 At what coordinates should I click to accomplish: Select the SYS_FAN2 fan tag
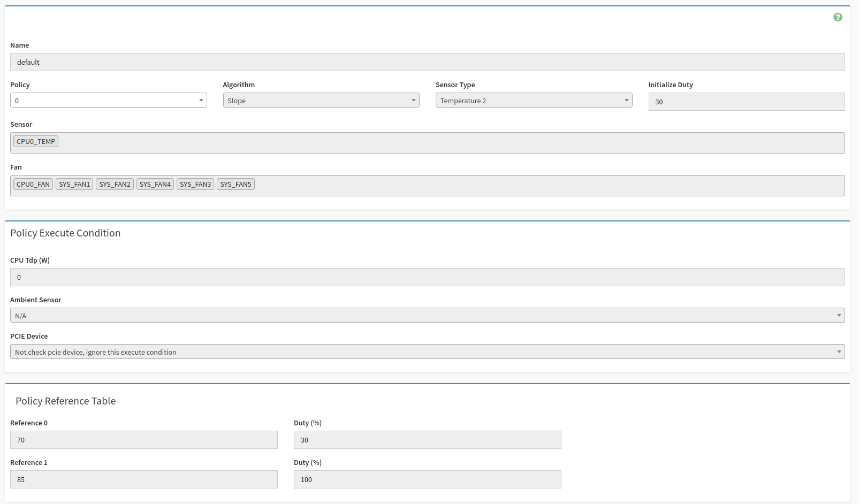(115, 184)
